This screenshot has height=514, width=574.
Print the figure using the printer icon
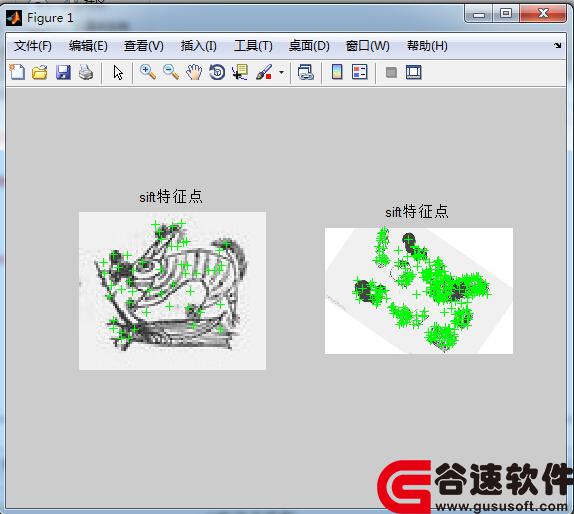click(86, 72)
